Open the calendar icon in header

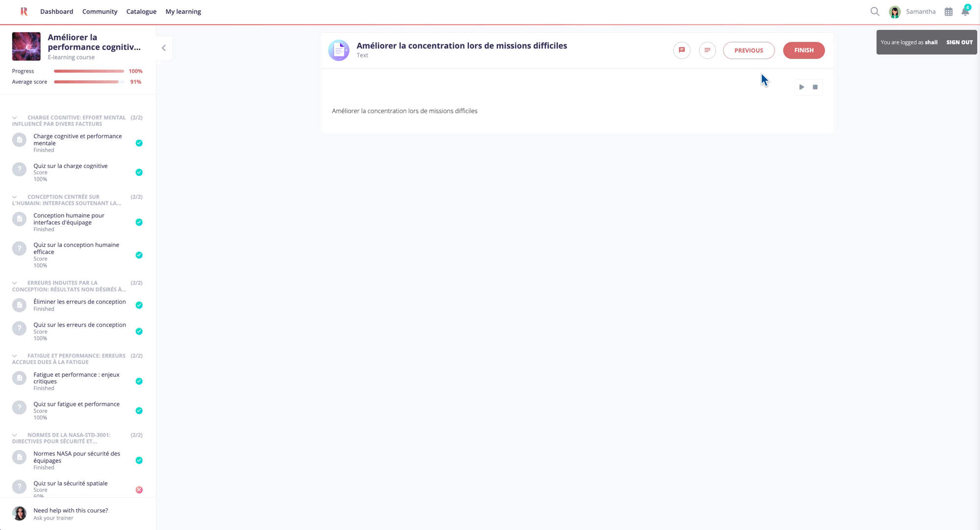click(x=949, y=12)
